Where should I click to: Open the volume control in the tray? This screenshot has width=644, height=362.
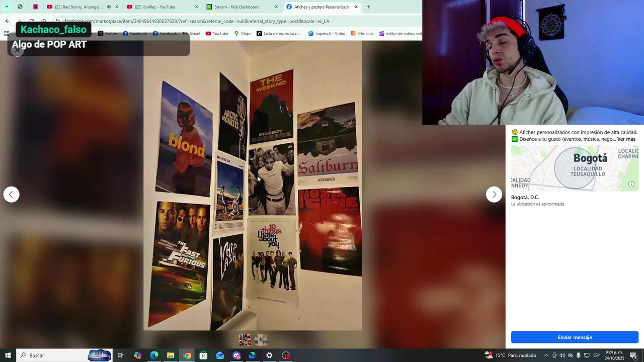tap(562, 355)
